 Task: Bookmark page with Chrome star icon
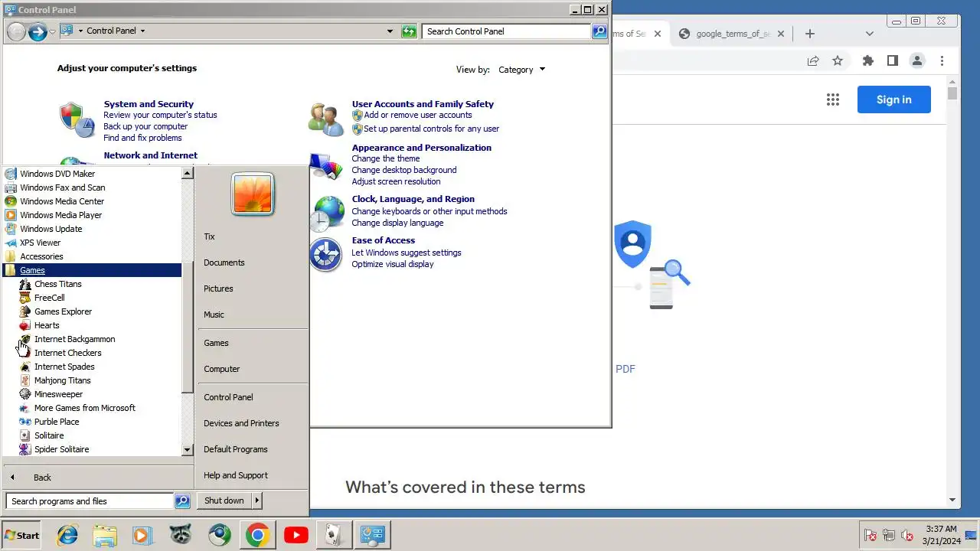tap(838, 60)
